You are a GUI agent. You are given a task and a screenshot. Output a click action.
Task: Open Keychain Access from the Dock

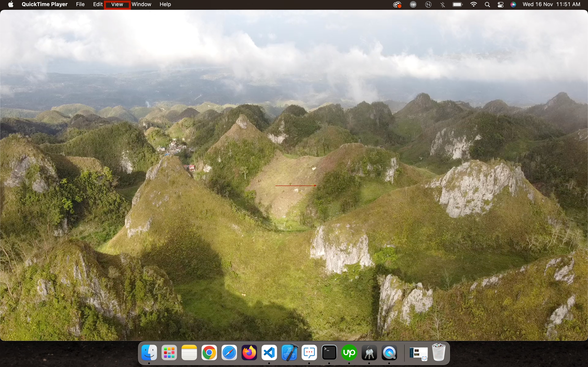(369, 353)
